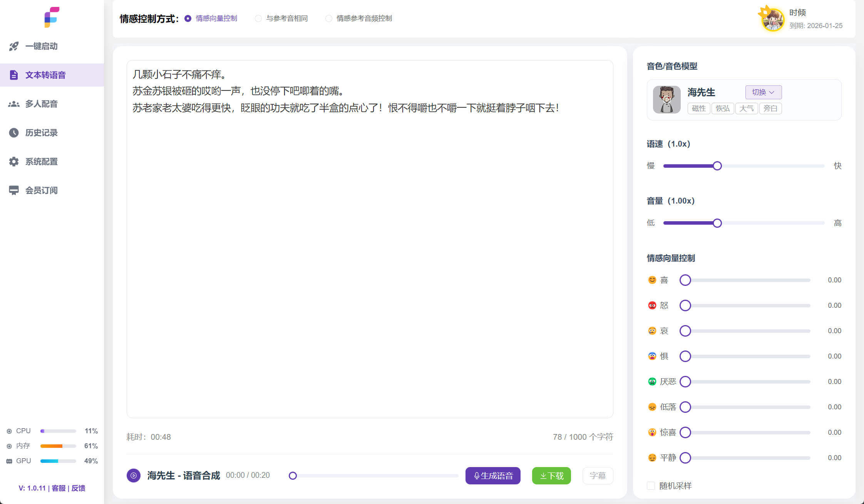Open the 一键启动 rocket icon
The width and height of the screenshot is (864, 504).
(x=14, y=46)
